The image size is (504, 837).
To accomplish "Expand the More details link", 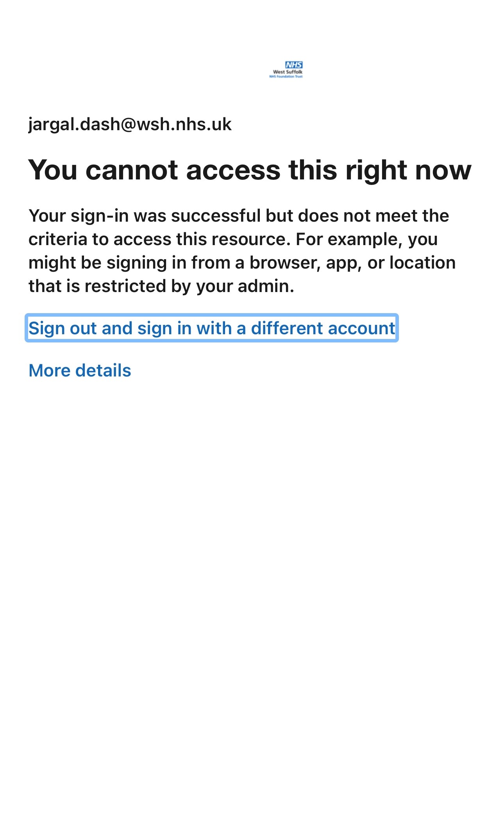I will [x=80, y=370].
